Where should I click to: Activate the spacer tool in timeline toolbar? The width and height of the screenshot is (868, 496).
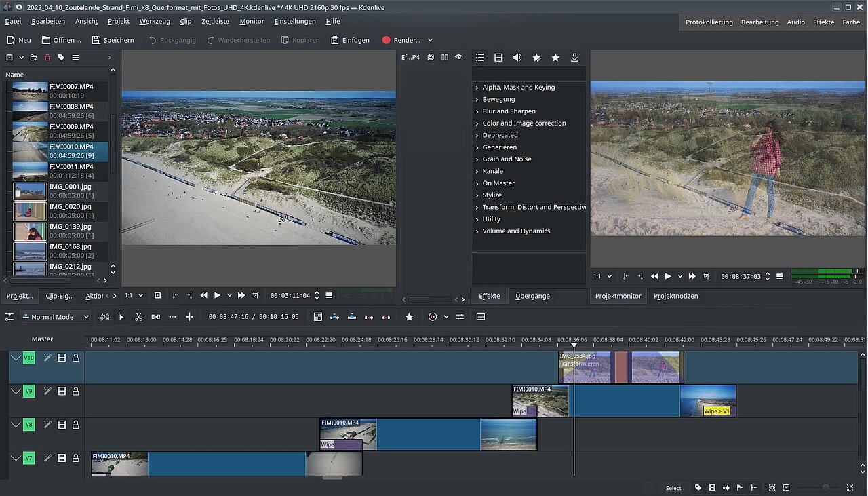[x=155, y=317]
